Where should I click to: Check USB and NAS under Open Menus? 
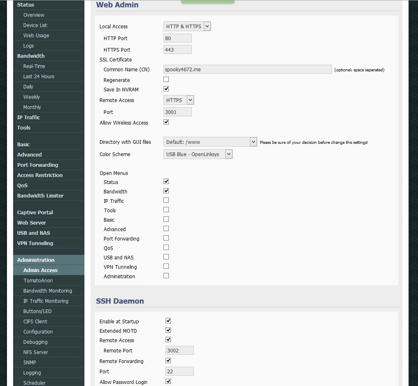click(166, 257)
